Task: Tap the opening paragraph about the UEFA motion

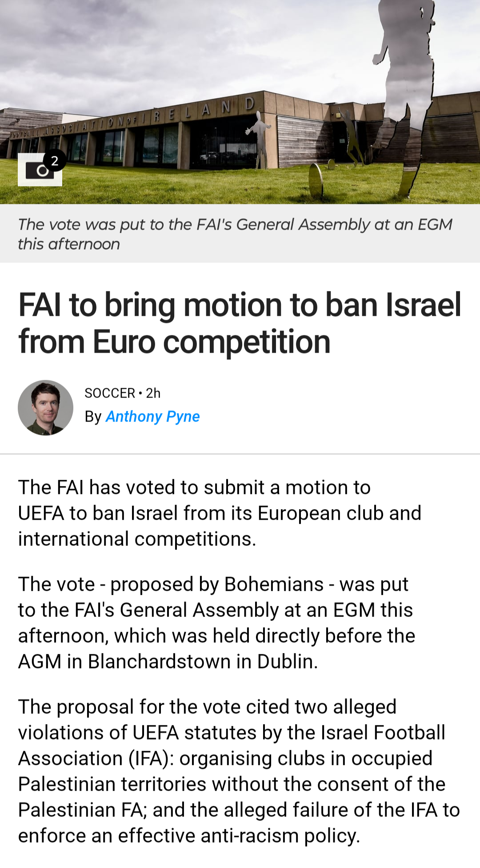Action: tap(220, 513)
